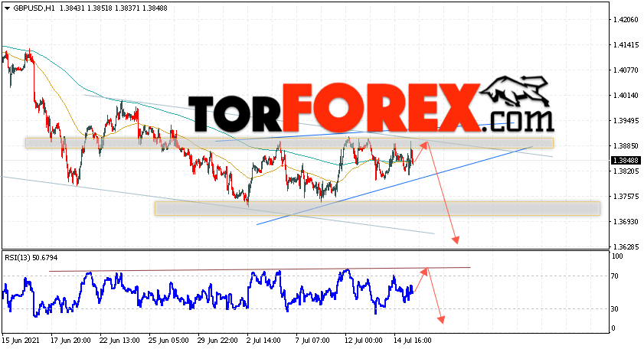Click the 1.40140 price axis label
This screenshot has width=644, height=349.
[626, 95]
